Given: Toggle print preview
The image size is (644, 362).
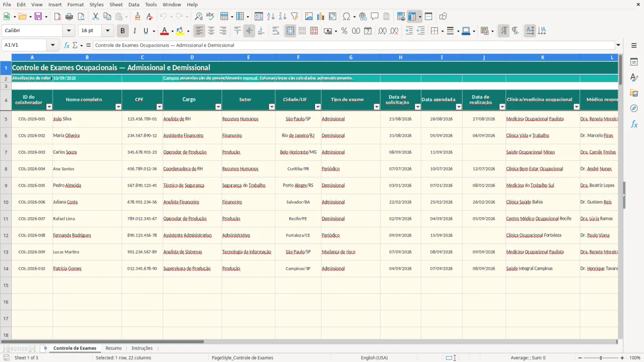Looking at the screenshot, I should click(x=80, y=17).
